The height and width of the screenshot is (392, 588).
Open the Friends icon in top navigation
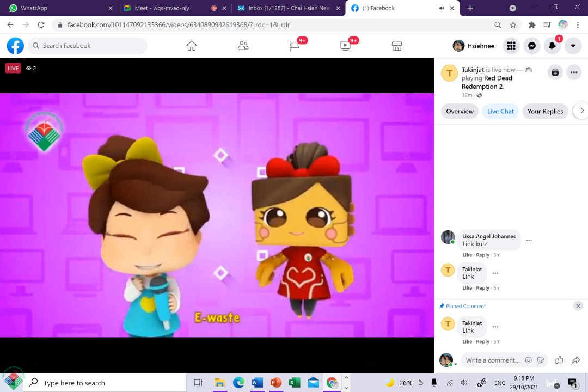click(243, 46)
